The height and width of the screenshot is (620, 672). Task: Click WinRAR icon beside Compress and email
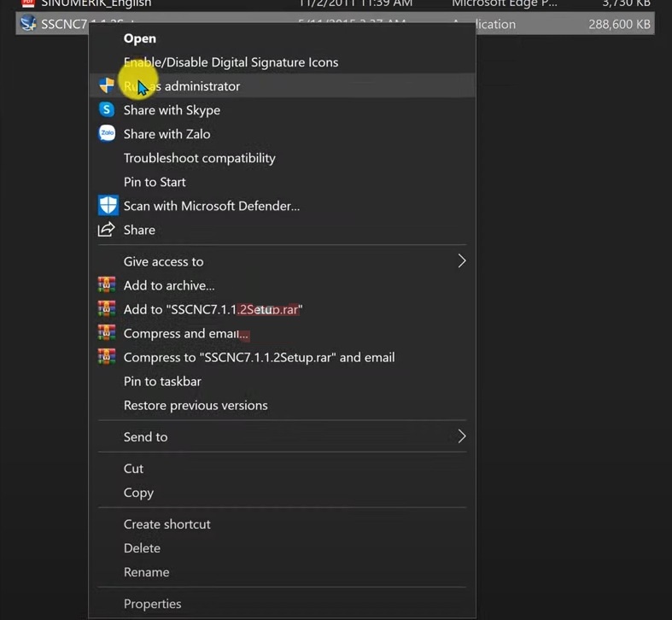(x=107, y=333)
